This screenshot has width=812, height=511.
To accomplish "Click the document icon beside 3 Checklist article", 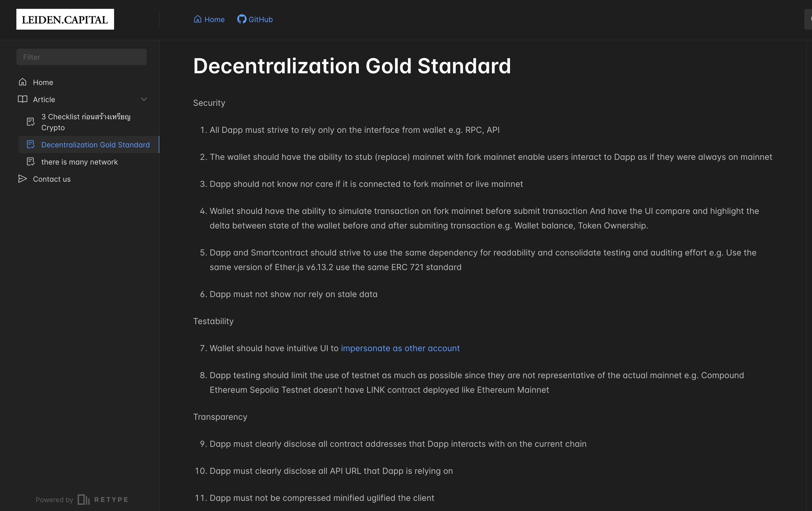I will [31, 122].
